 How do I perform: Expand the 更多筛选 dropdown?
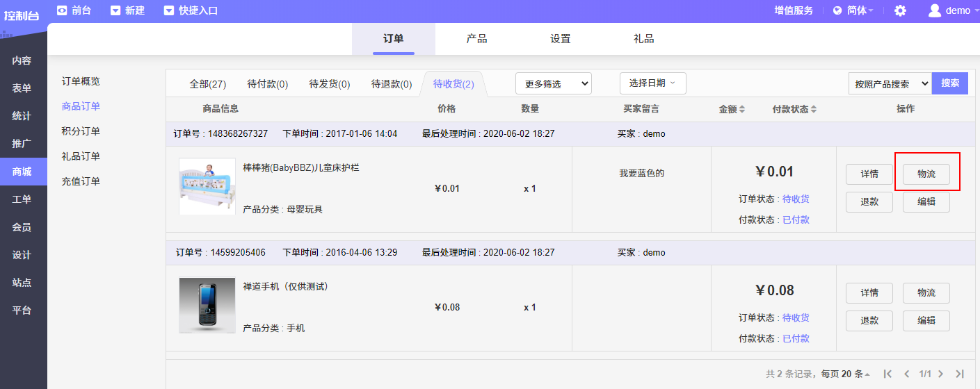(x=553, y=84)
